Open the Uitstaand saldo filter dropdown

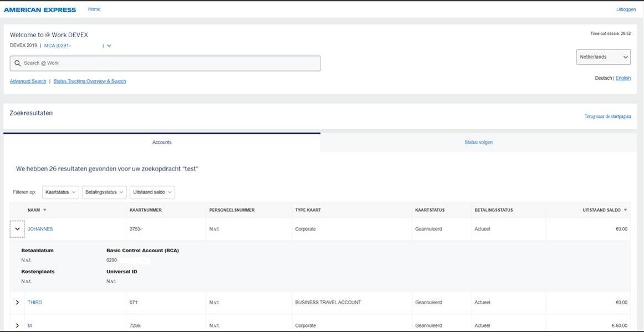[152, 192]
